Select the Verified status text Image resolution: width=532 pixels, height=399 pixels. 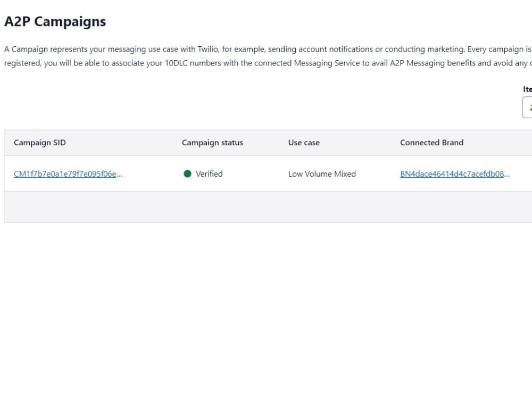[x=209, y=174]
